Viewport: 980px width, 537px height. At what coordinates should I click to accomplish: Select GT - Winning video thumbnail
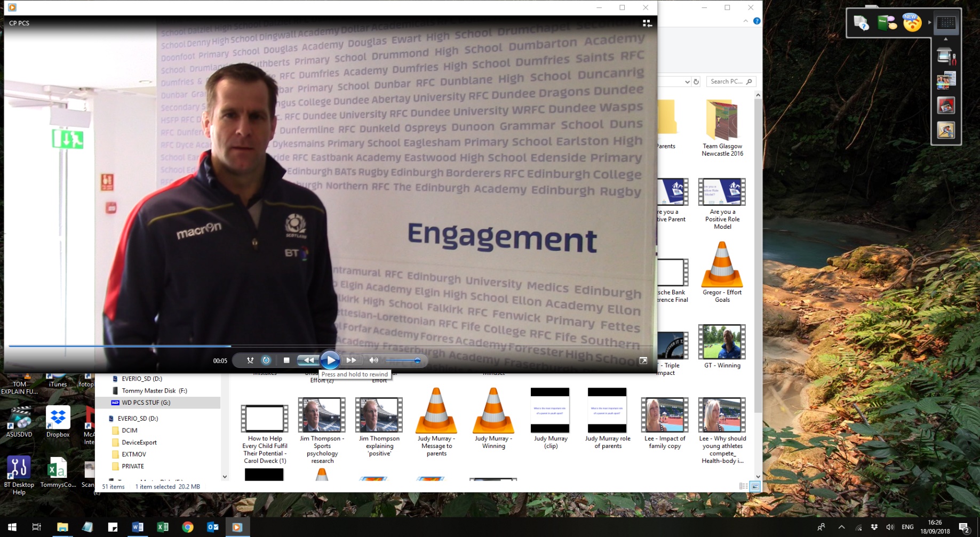tap(722, 347)
